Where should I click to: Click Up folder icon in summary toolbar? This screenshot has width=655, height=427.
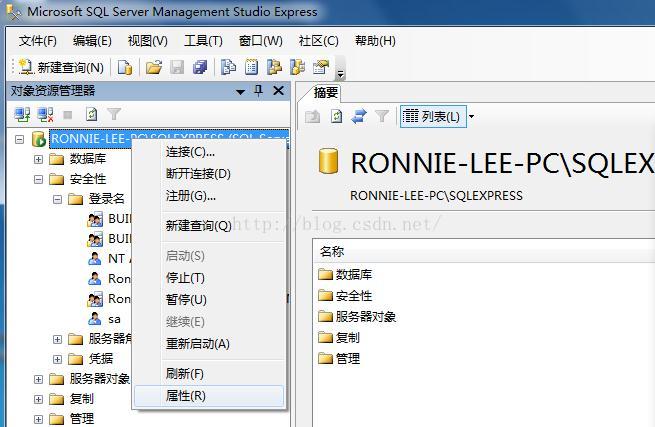coord(312,116)
